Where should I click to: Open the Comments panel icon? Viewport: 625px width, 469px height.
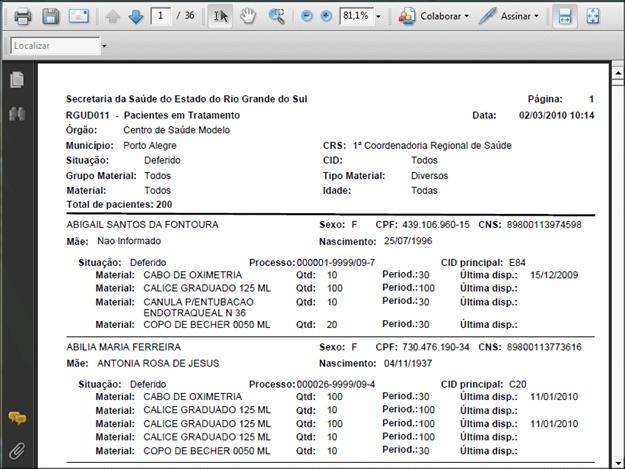(17, 418)
